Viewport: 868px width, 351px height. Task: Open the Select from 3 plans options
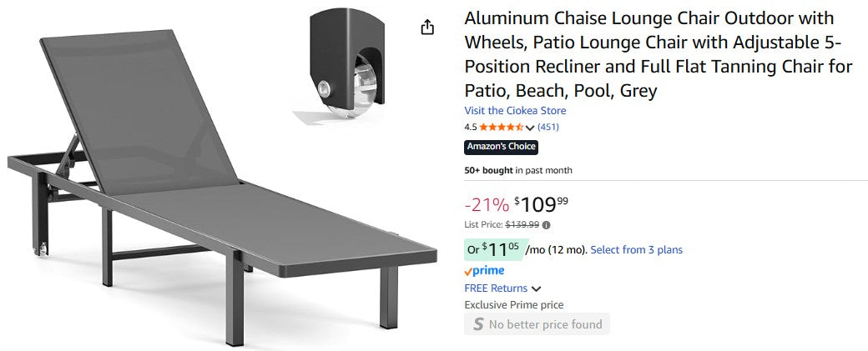[636, 250]
